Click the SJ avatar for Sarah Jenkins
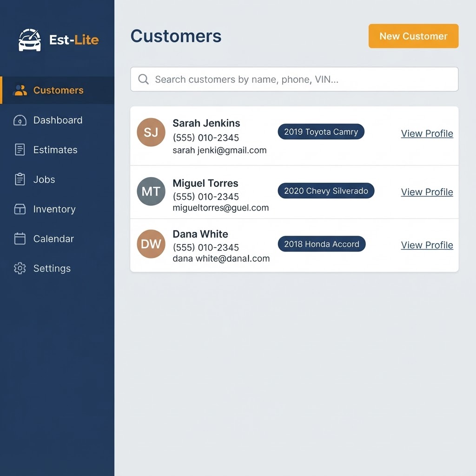Viewport: 476px width, 476px height. click(151, 132)
